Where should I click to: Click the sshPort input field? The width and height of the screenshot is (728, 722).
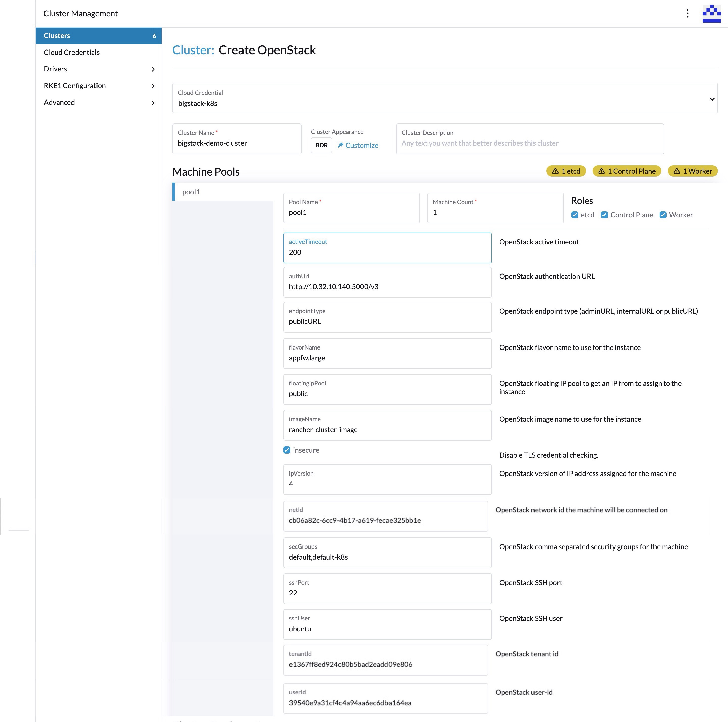(x=387, y=588)
